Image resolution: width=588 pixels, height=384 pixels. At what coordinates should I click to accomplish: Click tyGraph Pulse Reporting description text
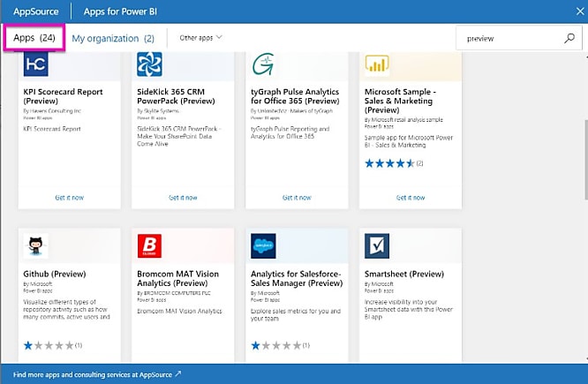(x=290, y=132)
